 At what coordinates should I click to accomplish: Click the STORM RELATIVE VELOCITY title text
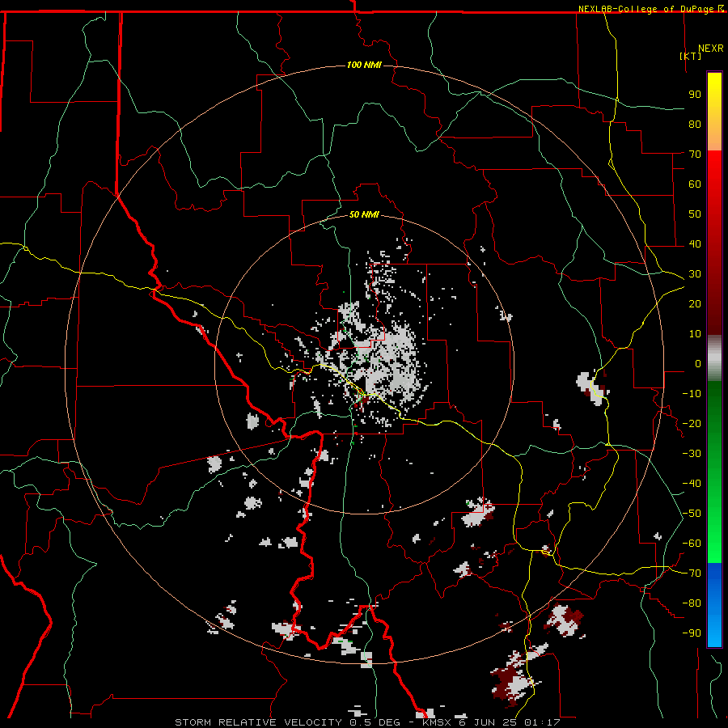click(259, 722)
